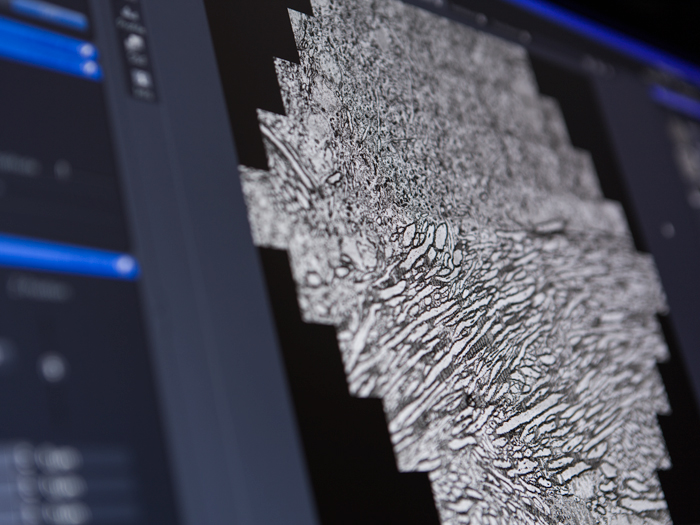Toggle the round knob on the second blue bar
This screenshot has height=525, width=700.
click(87, 50)
